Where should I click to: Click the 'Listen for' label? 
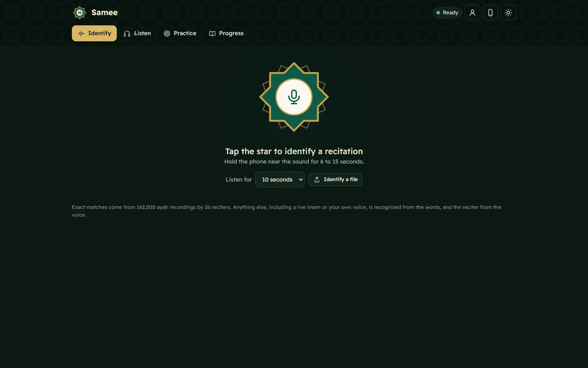(x=239, y=180)
